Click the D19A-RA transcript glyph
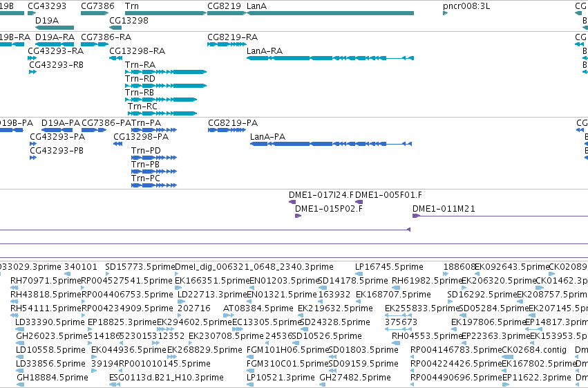This screenshot has width=588, height=388. point(54,44)
